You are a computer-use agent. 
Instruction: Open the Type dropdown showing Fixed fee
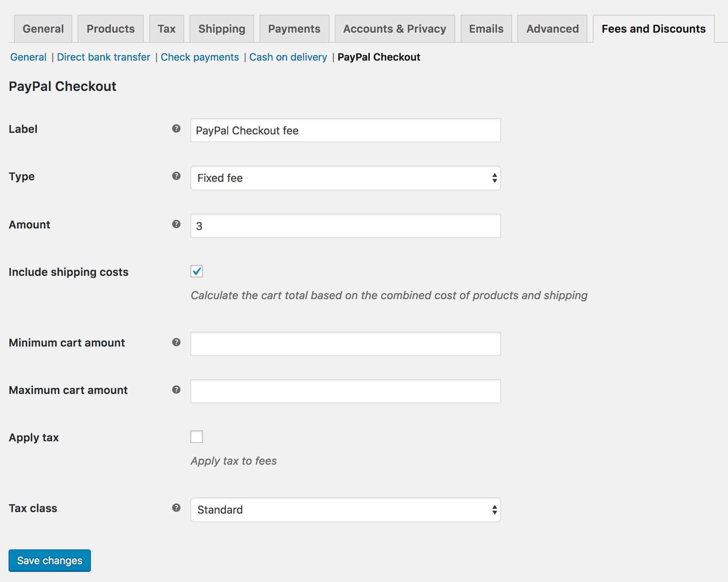click(x=345, y=178)
